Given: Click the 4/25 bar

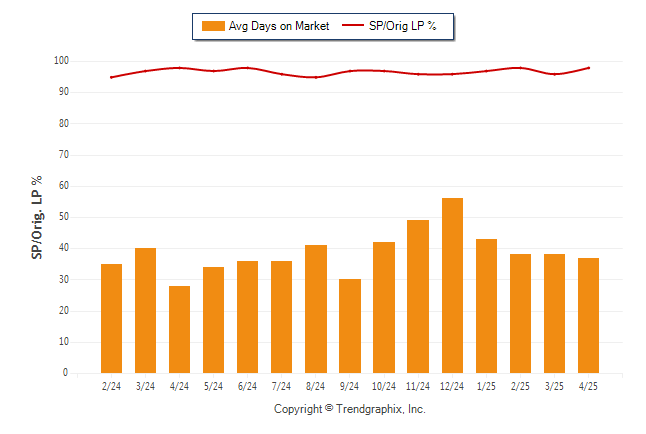Looking at the screenshot, I should coord(588,316).
